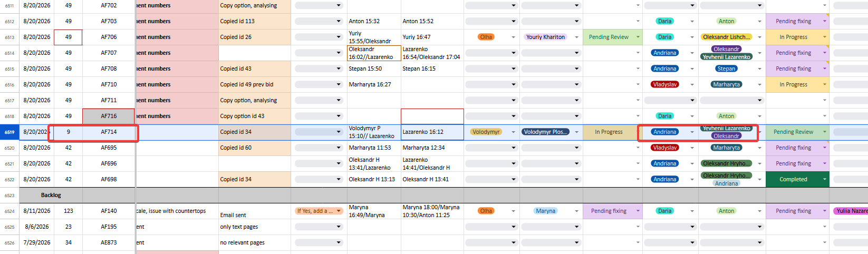The width and height of the screenshot is (868, 254).
Task: Select row header 6523 for Backlog row
Action: pyautogui.click(x=9, y=196)
